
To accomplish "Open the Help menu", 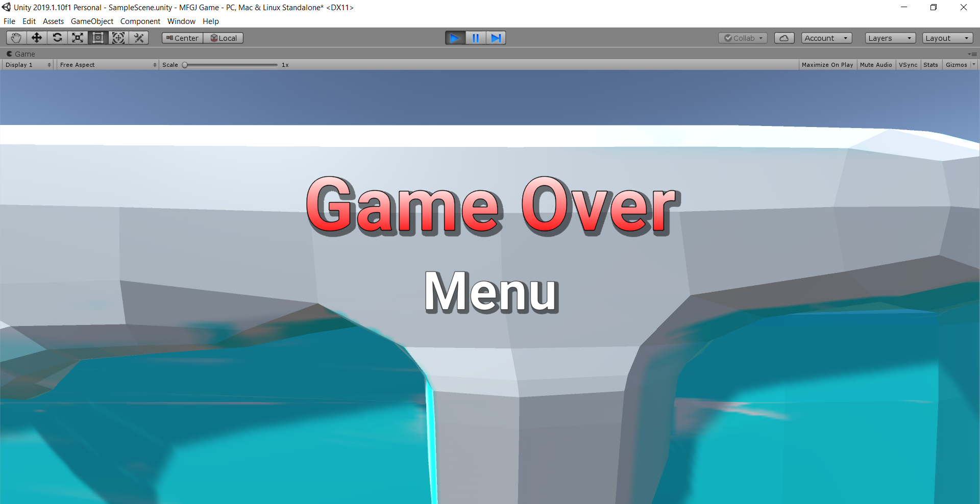I will tap(211, 21).
